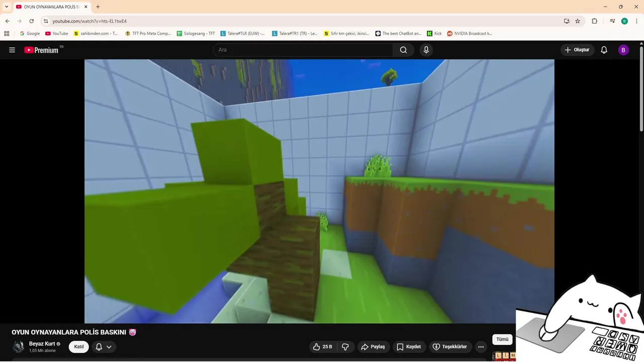
Task: Send thanks via Teşekkürler button
Action: pyautogui.click(x=450, y=346)
